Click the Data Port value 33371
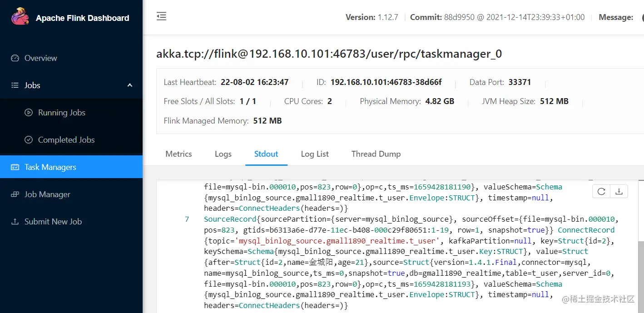This screenshot has width=644, height=313. [x=520, y=82]
